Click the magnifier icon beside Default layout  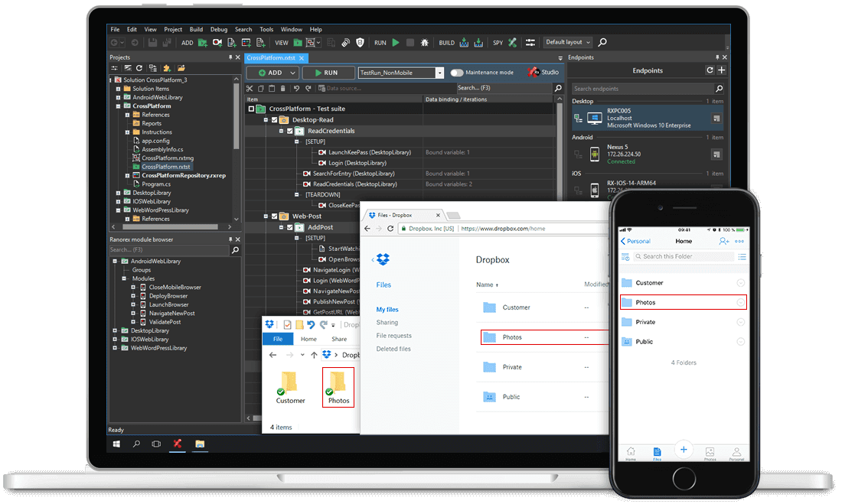point(602,42)
